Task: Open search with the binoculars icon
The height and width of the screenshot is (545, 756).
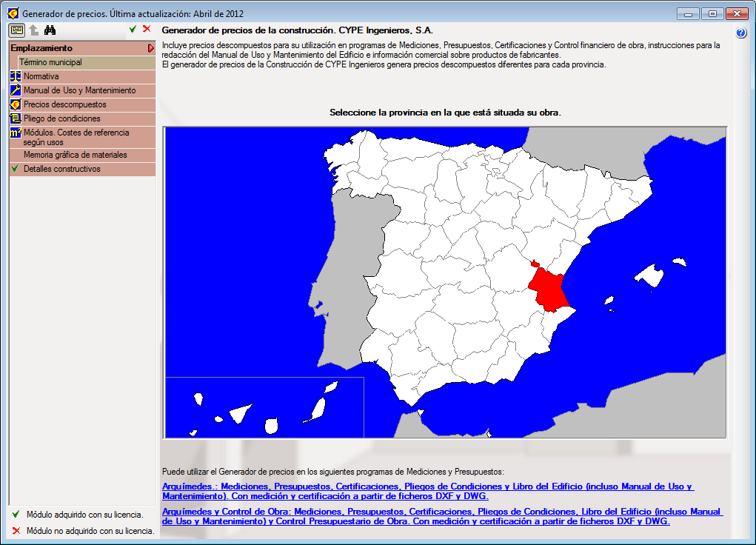Action: (50, 30)
